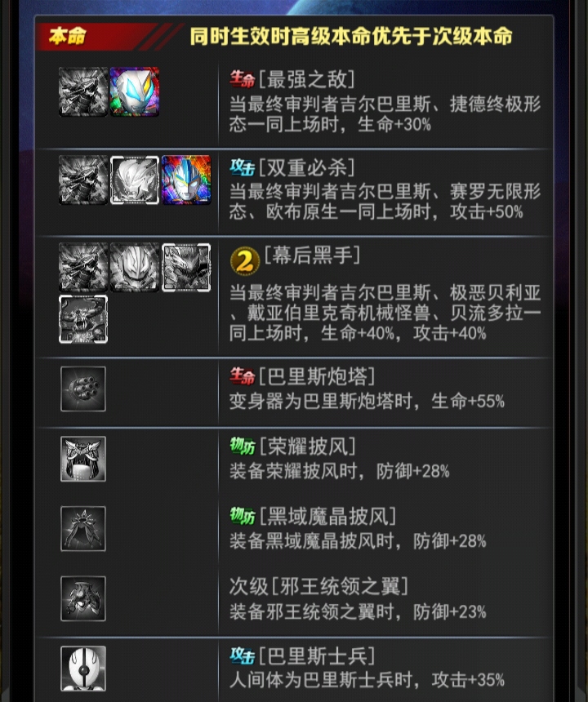Viewport: 588px width, 702px height.
Task: Tap the gold number 2 badge
Action: [x=244, y=261]
